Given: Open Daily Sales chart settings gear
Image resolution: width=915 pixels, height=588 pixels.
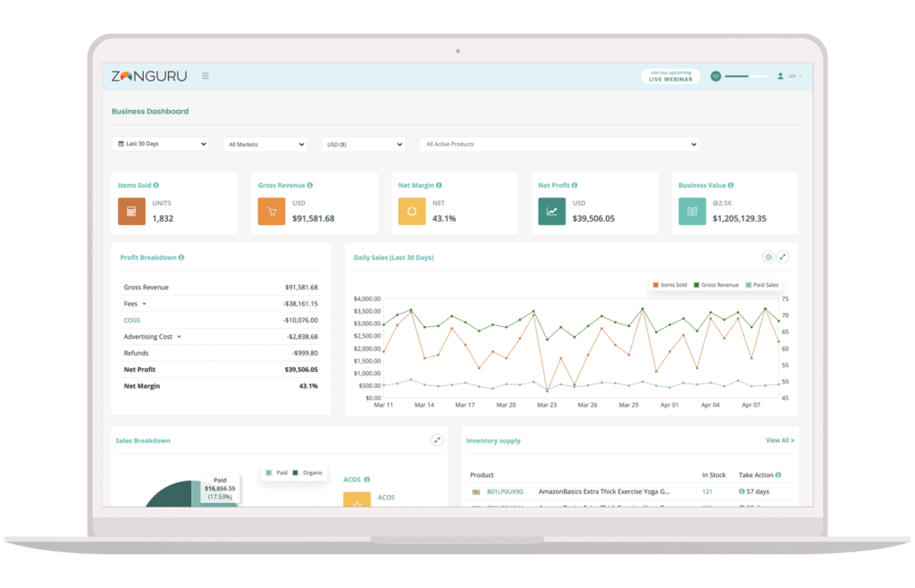Looking at the screenshot, I should (x=768, y=257).
